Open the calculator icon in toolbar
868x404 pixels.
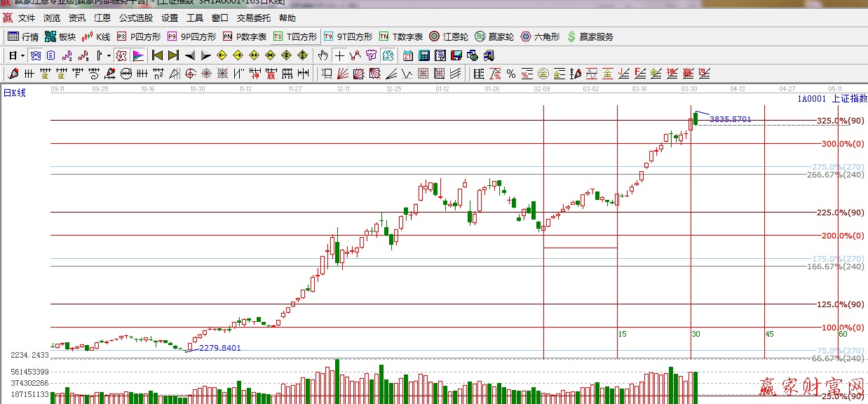point(424,55)
